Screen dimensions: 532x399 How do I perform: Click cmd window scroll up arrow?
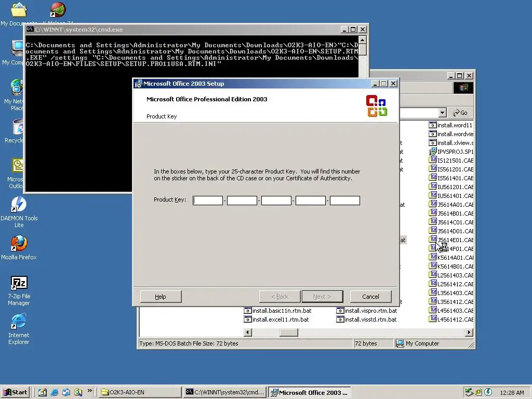point(362,41)
